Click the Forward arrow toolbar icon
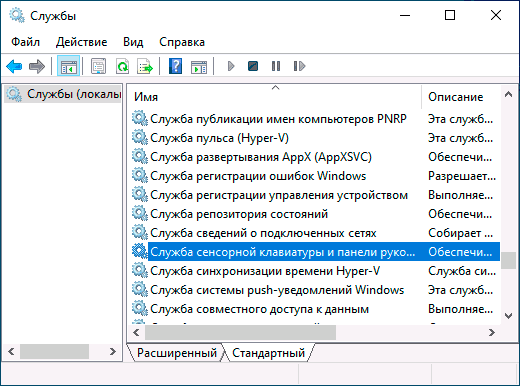This screenshot has height=386, width=520. pos(37,66)
